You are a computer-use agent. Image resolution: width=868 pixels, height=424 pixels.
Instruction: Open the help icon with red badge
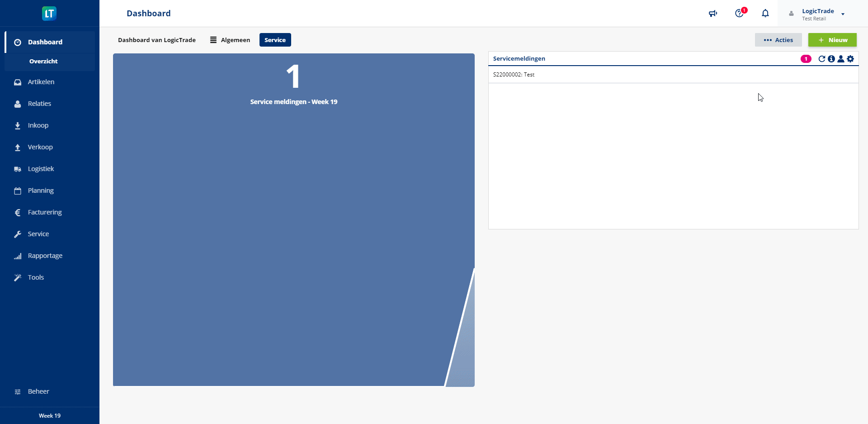coord(739,14)
